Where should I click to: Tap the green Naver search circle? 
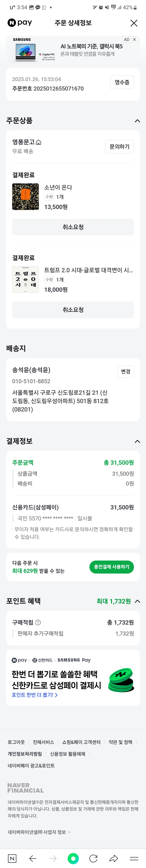tap(73, 858)
